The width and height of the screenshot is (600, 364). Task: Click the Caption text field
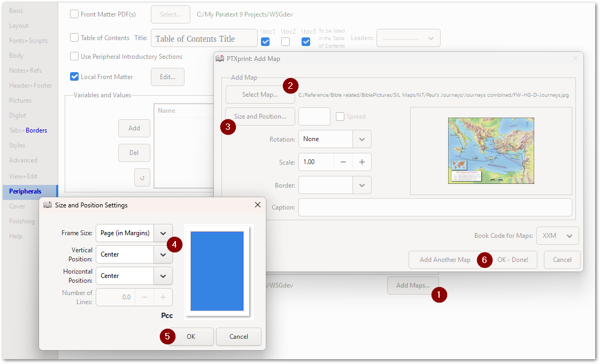tap(435, 207)
